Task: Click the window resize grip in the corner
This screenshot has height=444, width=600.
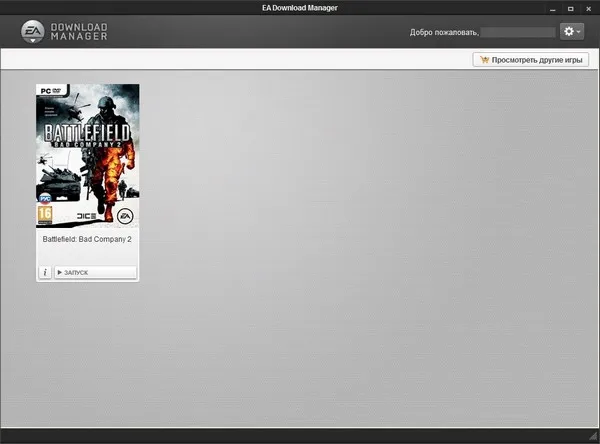Action: (x=593, y=437)
